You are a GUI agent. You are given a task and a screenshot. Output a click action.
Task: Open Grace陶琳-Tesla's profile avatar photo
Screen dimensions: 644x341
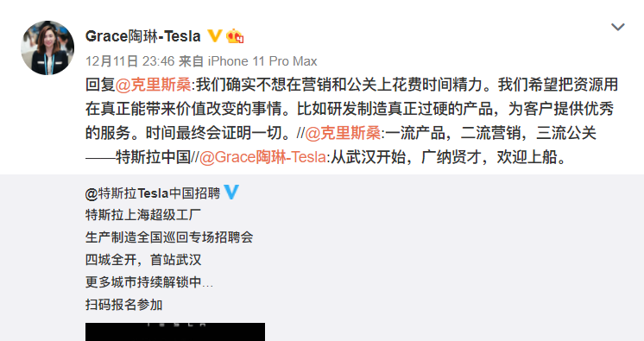coord(47,47)
